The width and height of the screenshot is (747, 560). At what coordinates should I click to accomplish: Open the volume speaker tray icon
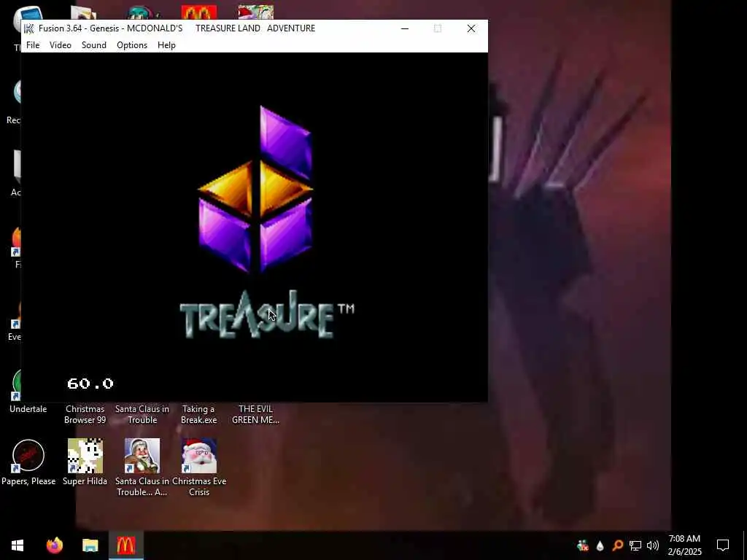[x=653, y=545]
